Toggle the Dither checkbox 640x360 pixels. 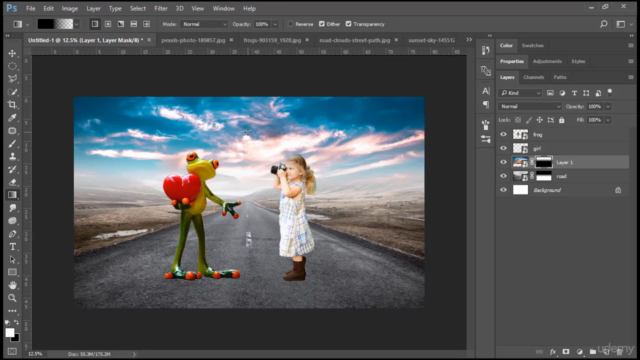pyautogui.click(x=322, y=24)
